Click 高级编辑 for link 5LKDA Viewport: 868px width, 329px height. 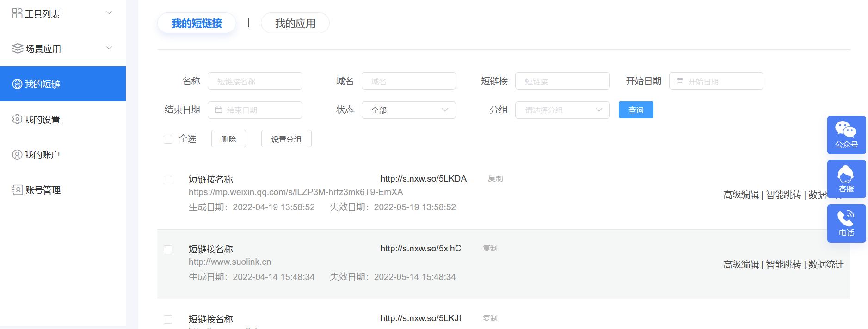(741, 195)
